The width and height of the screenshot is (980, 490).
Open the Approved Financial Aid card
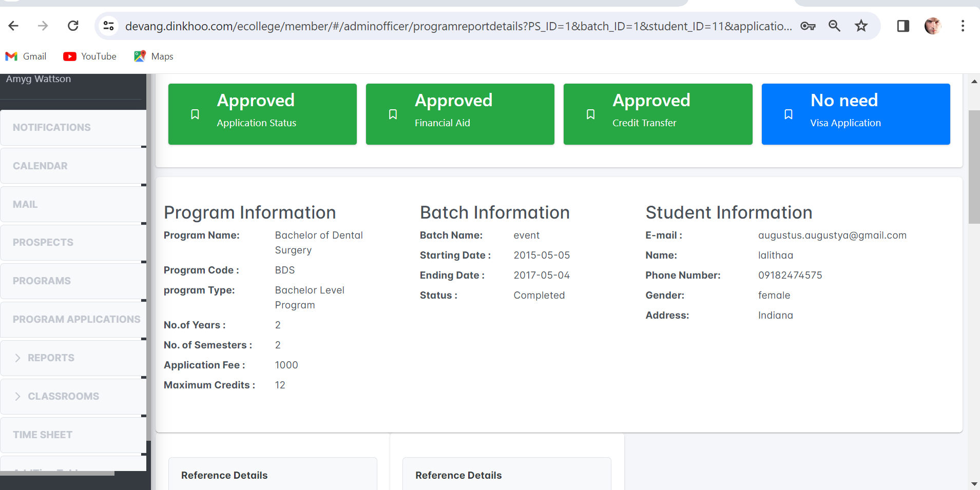460,114
